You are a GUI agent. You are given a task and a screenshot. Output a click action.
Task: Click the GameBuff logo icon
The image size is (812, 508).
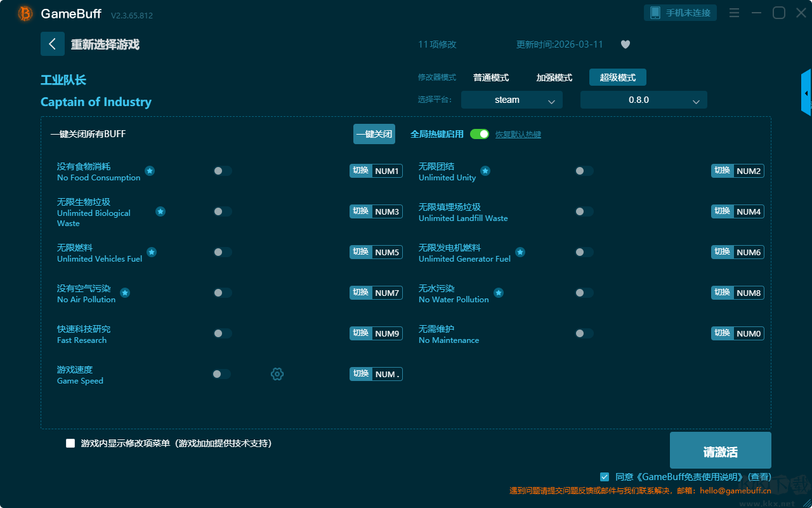tap(25, 13)
